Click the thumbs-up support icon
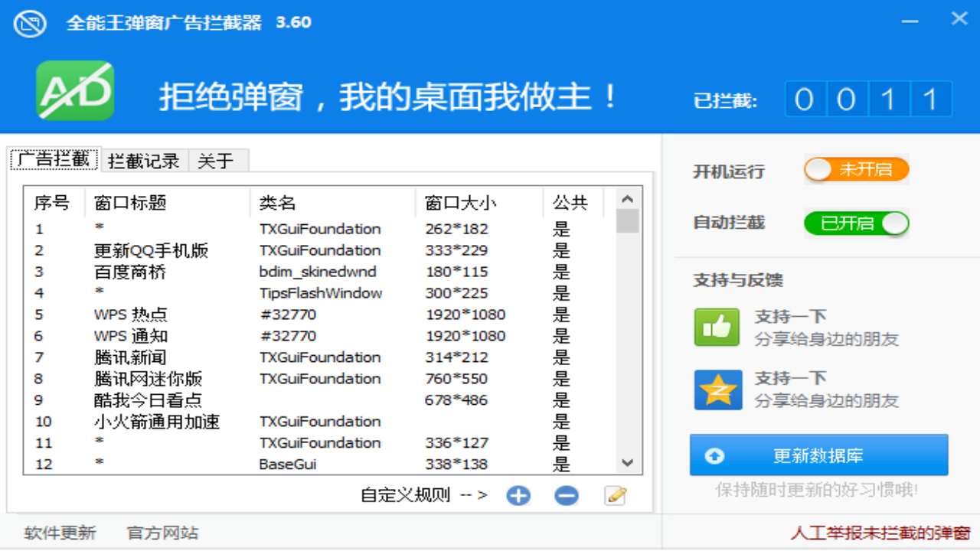This screenshot has width=980, height=551. (717, 324)
